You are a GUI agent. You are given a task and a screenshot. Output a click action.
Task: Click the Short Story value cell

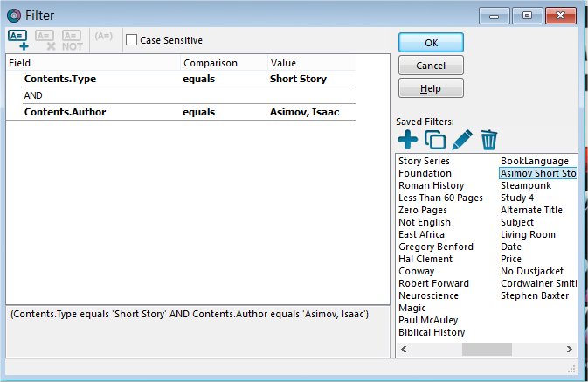298,79
